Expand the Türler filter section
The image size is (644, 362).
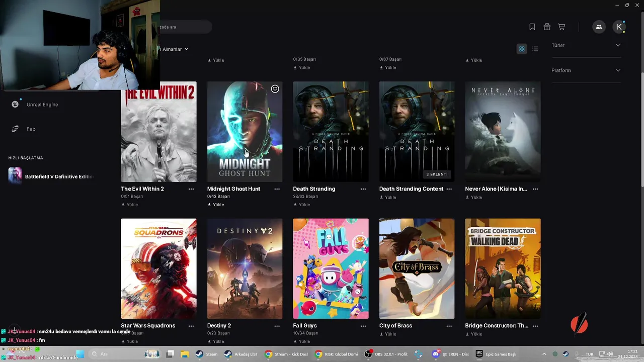tap(586, 45)
